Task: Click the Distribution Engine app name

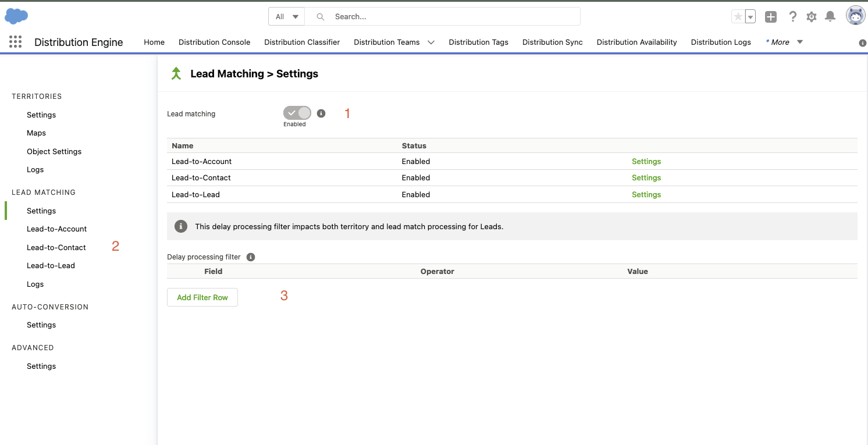Action: coord(79,42)
